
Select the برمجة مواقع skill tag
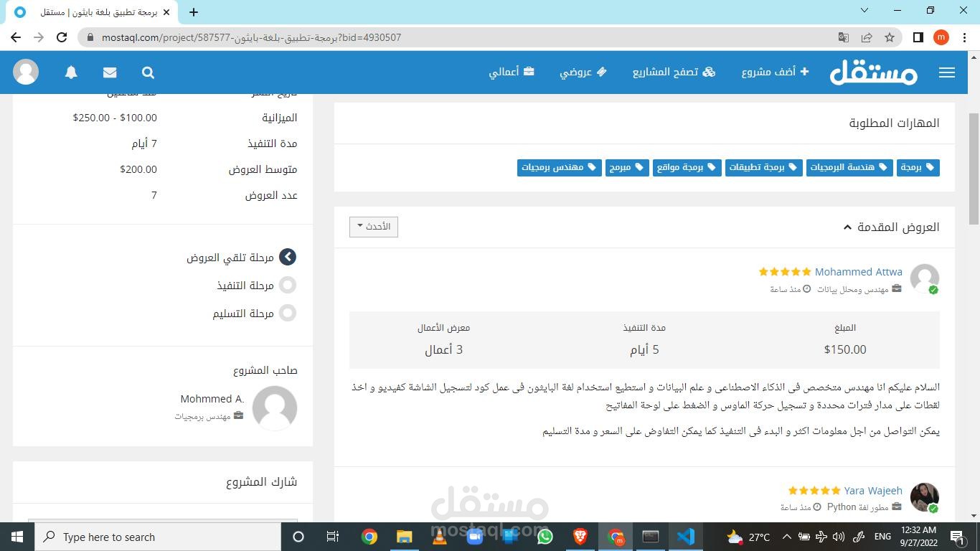687,167
